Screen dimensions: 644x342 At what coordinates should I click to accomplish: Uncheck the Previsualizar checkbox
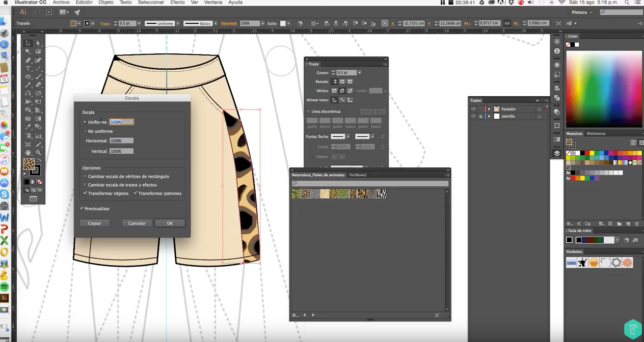pos(82,209)
